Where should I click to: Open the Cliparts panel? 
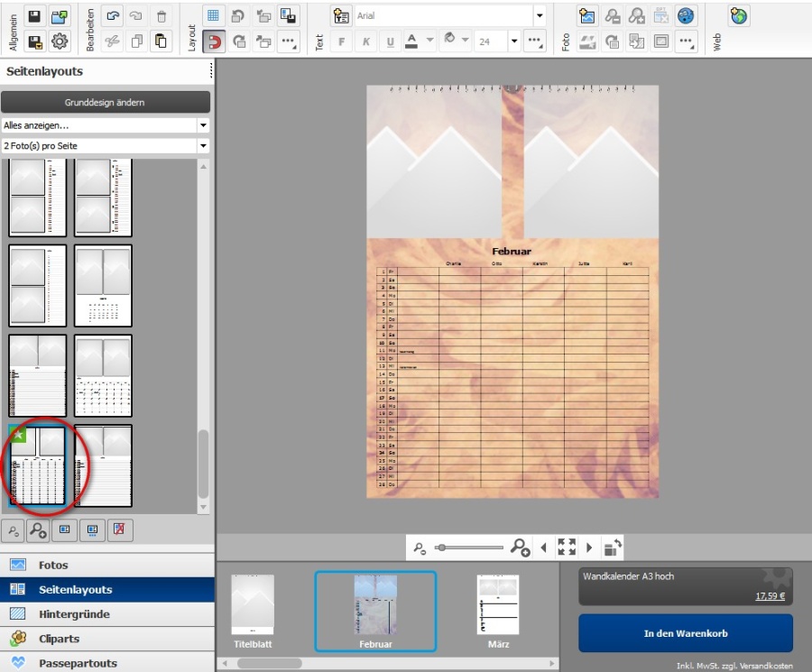(x=59, y=639)
